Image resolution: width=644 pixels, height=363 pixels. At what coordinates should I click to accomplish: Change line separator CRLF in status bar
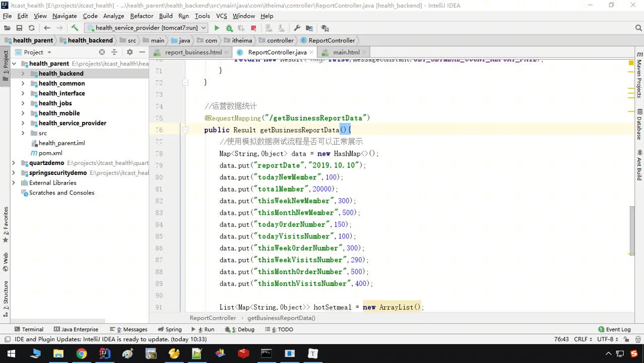coord(583,339)
